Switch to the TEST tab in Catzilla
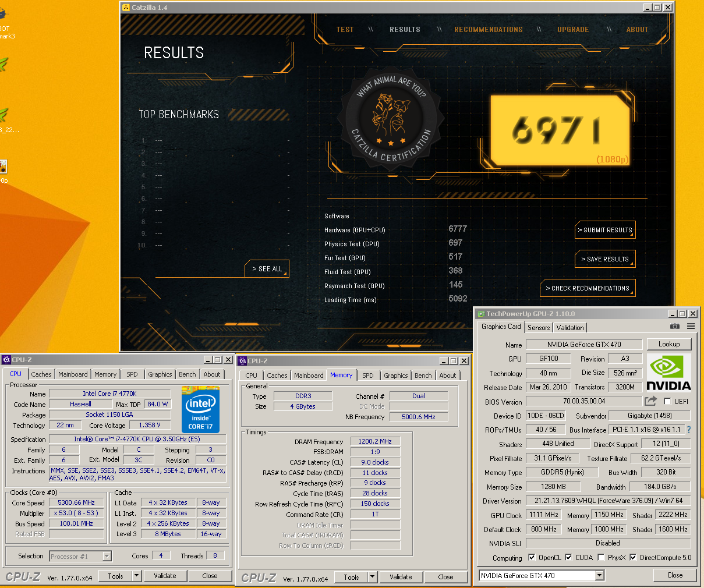Screen dimensions: 704x588 click(x=345, y=29)
